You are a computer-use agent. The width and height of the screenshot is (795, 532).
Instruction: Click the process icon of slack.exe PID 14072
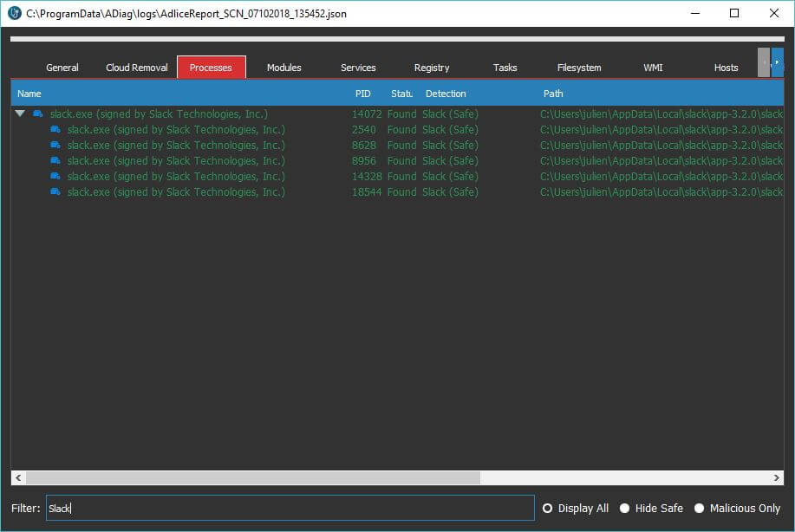pos(38,114)
